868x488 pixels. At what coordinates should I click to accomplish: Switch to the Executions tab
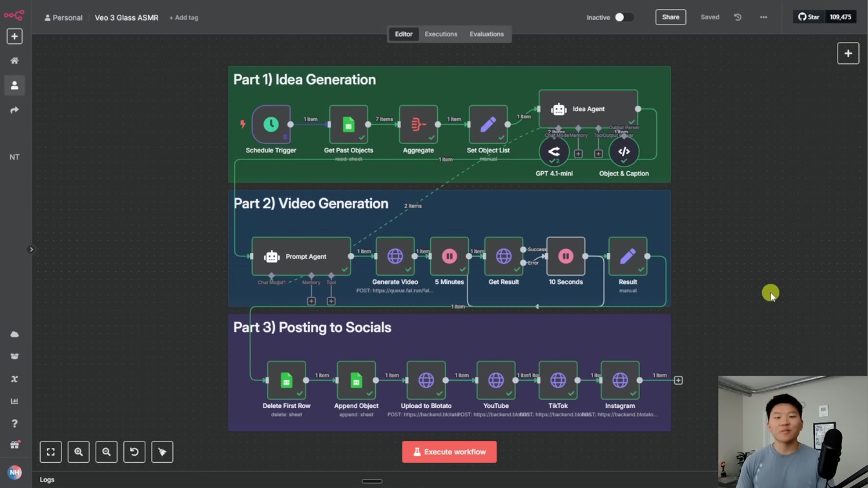441,34
